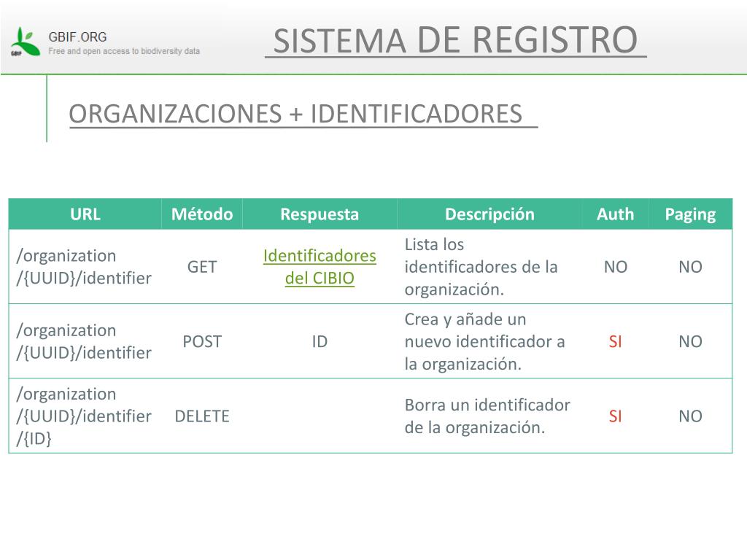
Task: Open the Identificadores del CIBIO link
Action: click(320, 267)
